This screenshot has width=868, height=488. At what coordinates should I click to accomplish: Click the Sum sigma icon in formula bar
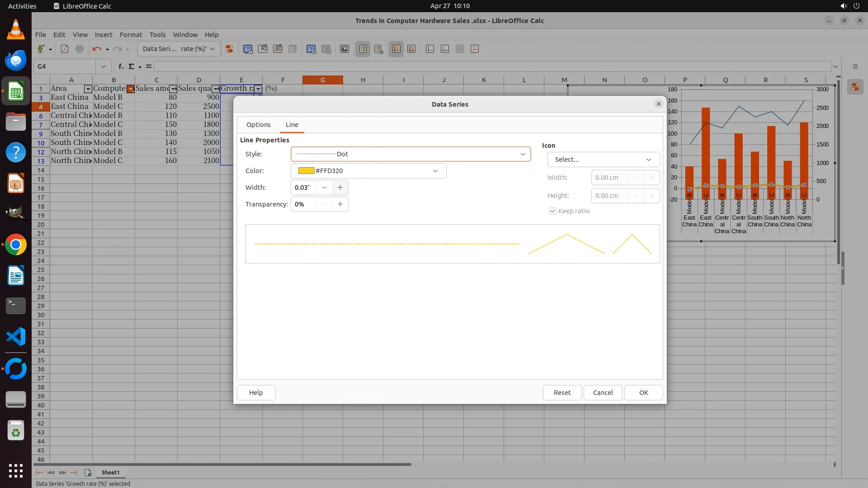132,66
